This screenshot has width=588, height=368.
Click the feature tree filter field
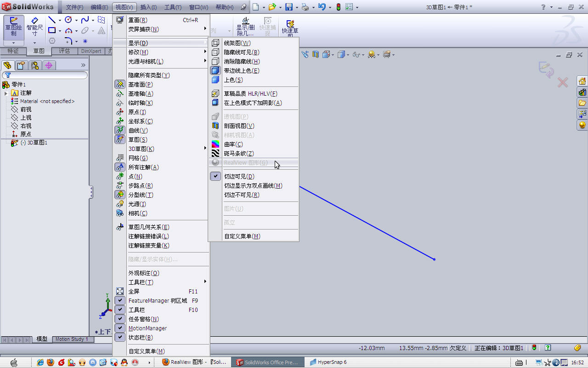tap(45, 75)
